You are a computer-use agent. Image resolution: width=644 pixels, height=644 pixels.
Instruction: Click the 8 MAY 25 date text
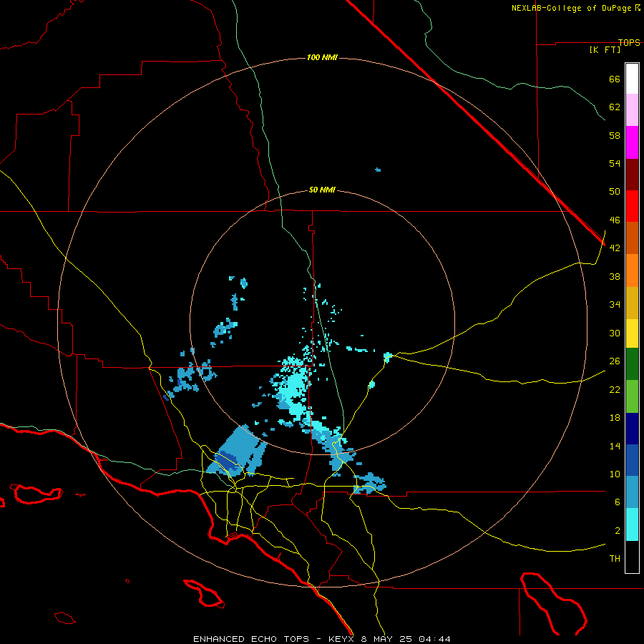pos(387,639)
